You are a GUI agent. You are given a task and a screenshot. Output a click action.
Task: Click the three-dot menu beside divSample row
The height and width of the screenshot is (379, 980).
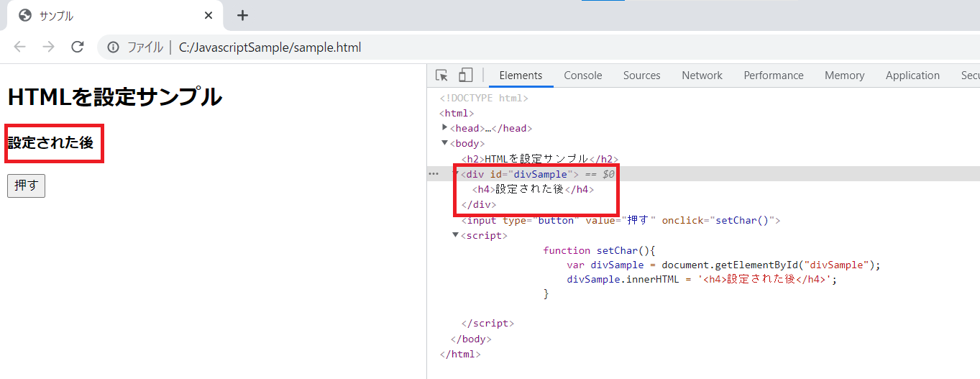(x=434, y=174)
